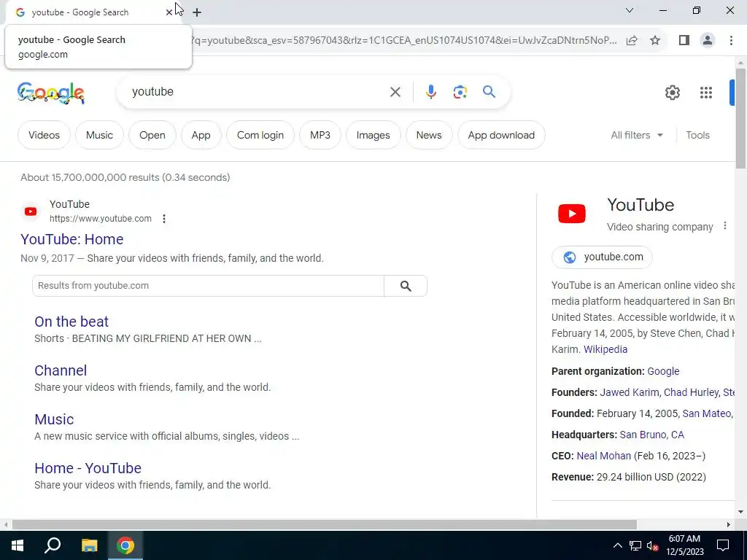Open a new browser tab
747x560 pixels.
tap(197, 12)
